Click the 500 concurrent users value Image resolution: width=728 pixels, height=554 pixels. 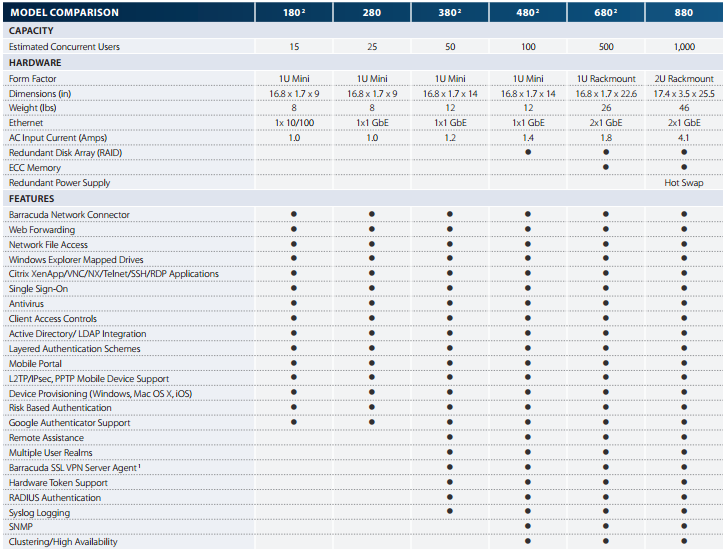click(x=606, y=47)
